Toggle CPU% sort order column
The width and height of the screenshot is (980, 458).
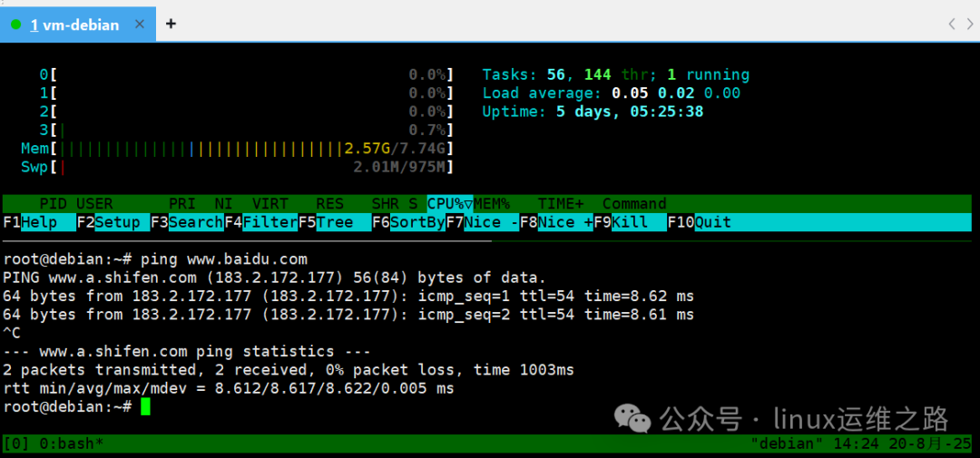pos(449,204)
